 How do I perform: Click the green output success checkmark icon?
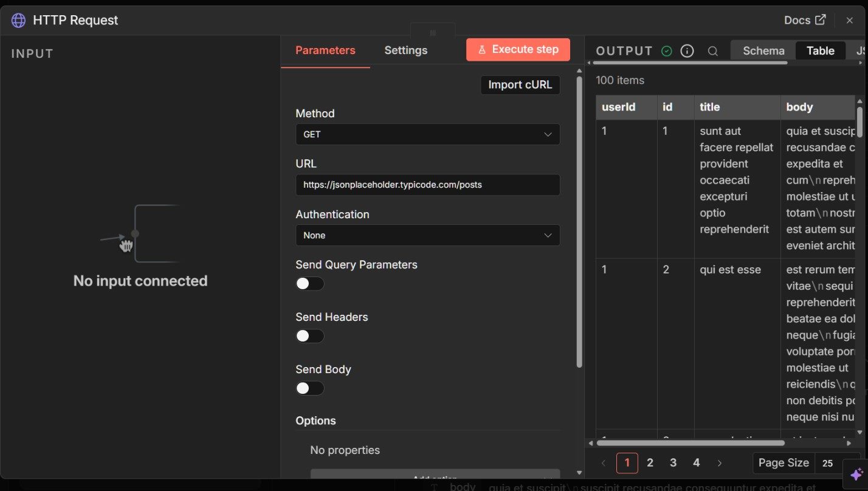[667, 51]
